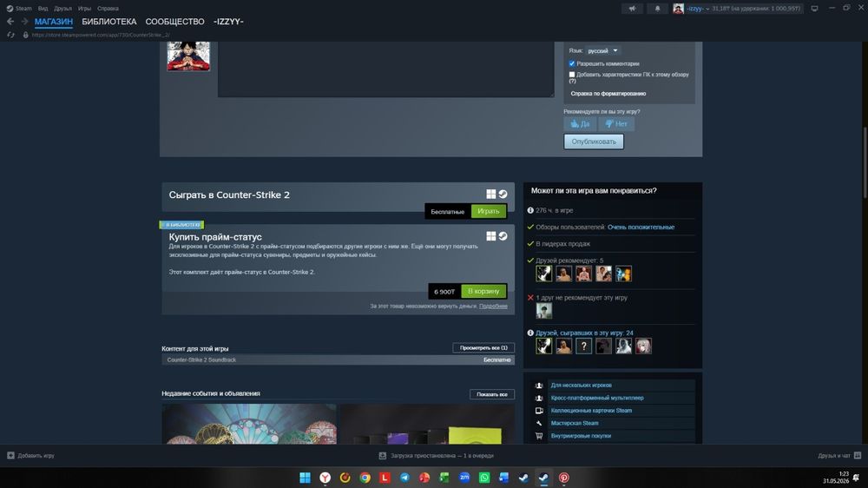The width and height of the screenshot is (868, 488).
Task: Click the page vertical scrollbar
Action: [x=865, y=162]
